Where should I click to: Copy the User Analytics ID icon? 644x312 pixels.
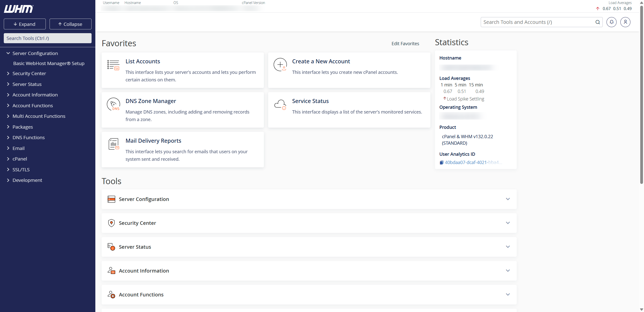pyautogui.click(x=441, y=163)
